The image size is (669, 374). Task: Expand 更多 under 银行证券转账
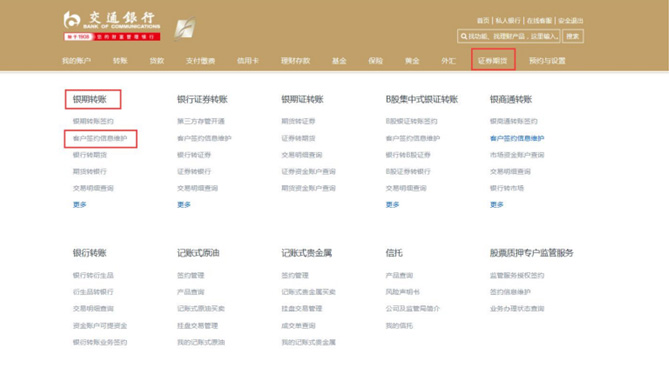click(184, 205)
